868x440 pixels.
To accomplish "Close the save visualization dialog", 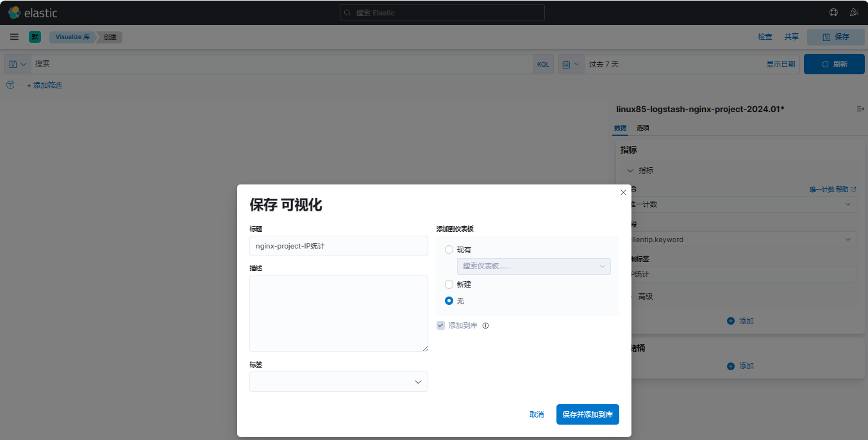I will 623,192.
